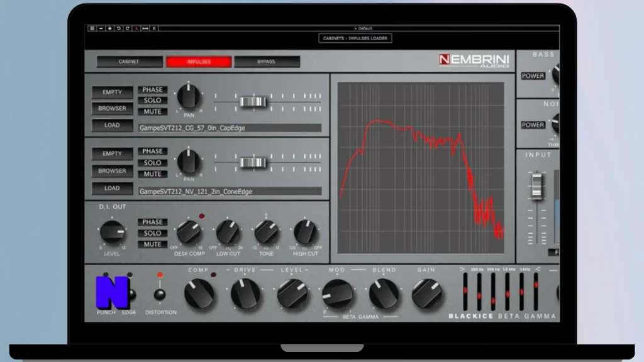Click the Level knob in pedal section
The height and width of the screenshot is (362, 644).
(292, 294)
